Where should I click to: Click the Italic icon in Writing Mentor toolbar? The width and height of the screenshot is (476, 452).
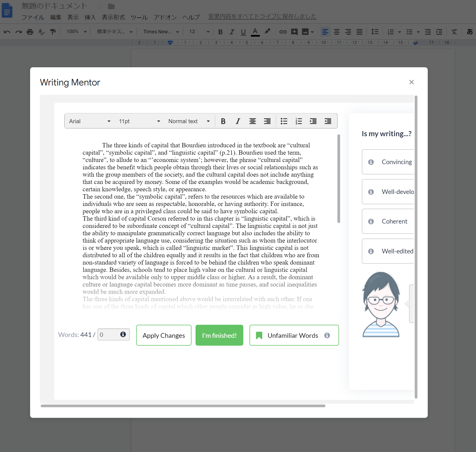click(x=238, y=121)
